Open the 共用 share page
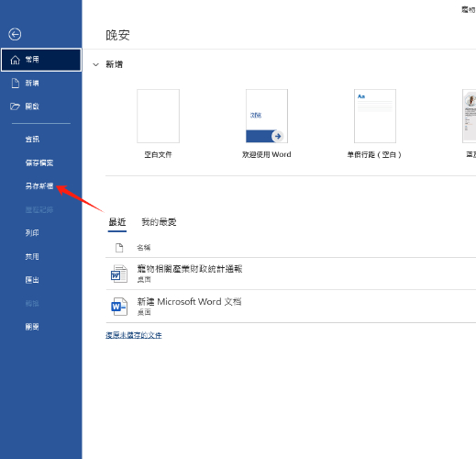This screenshot has height=459, width=476. [32, 256]
